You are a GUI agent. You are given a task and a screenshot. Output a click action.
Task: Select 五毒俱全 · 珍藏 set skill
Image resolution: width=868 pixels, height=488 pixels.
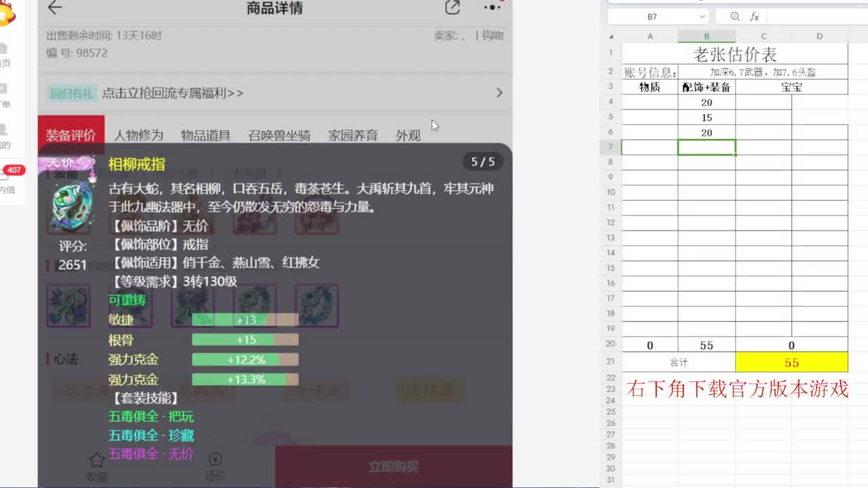coord(151,435)
